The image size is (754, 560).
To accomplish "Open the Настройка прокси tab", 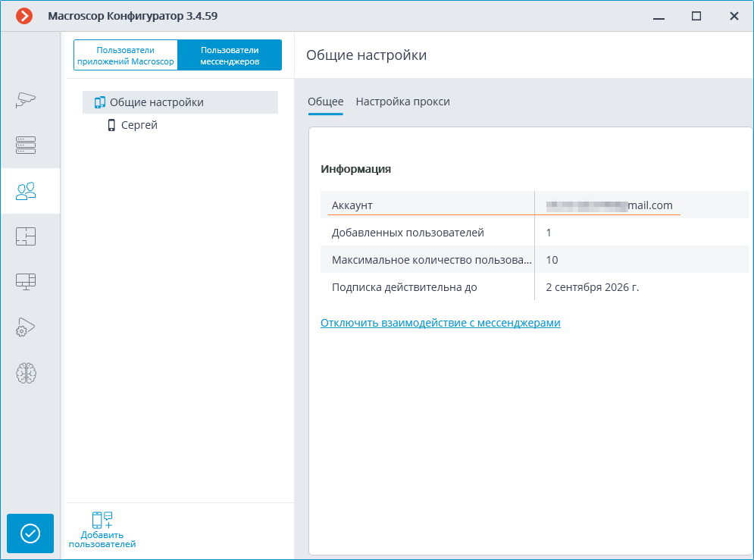I will (402, 102).
